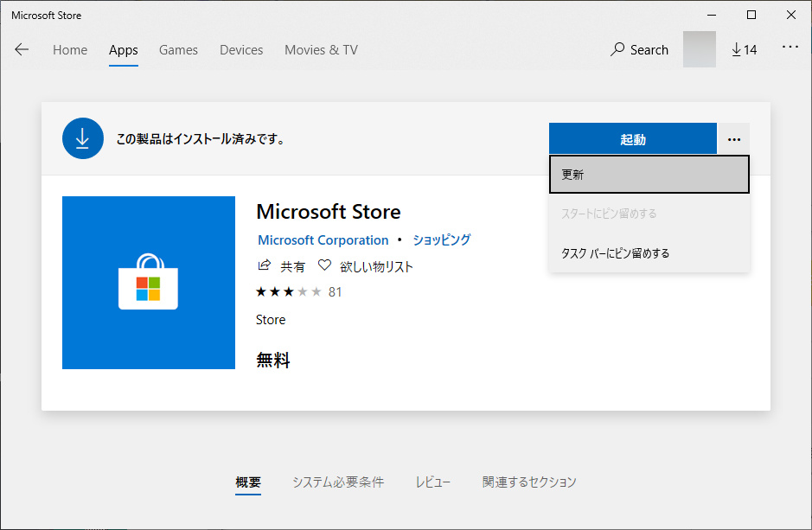
Task: Switch to the Home tab
Action: coord(70,50)
